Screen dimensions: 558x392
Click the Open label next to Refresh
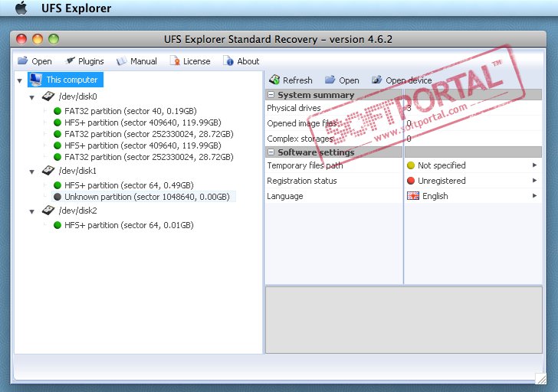click(349, 80)
